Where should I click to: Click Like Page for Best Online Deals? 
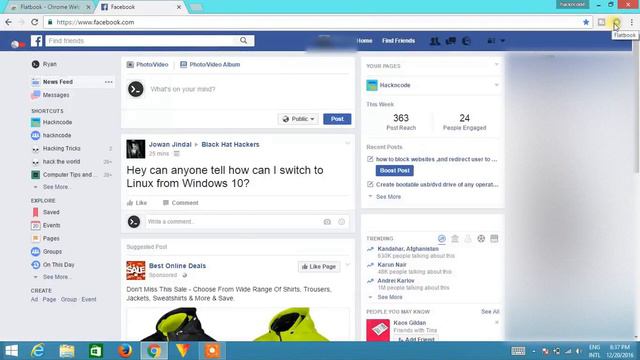[319, 267]
